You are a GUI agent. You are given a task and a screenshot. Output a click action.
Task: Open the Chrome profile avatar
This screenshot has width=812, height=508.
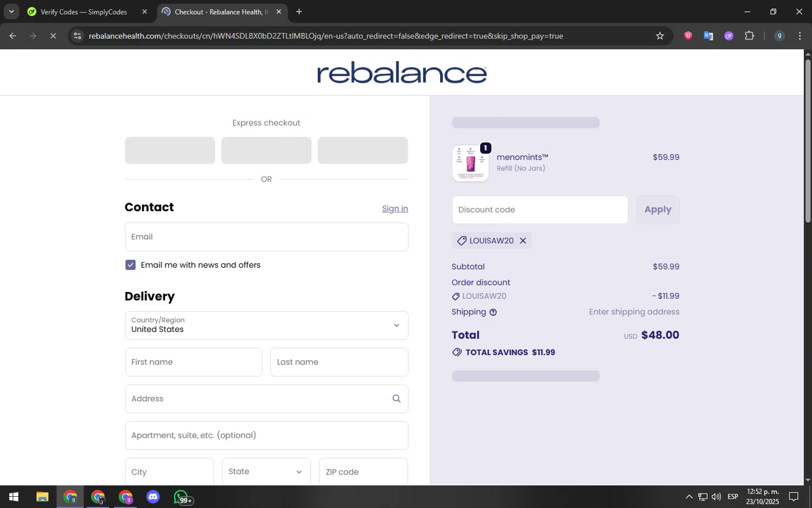tap(779, 36)
